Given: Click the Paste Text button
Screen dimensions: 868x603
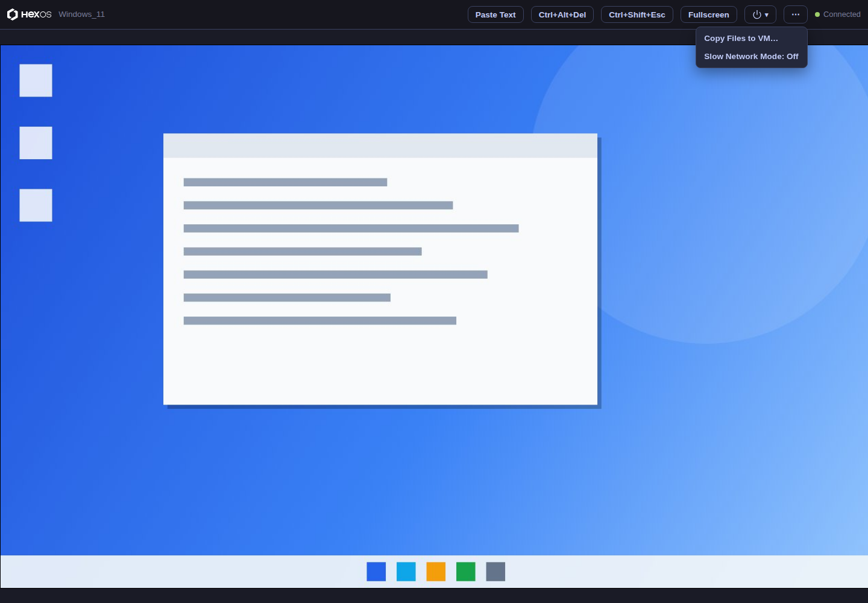Looking at the screenshot, I should click(x=495, y=14).
